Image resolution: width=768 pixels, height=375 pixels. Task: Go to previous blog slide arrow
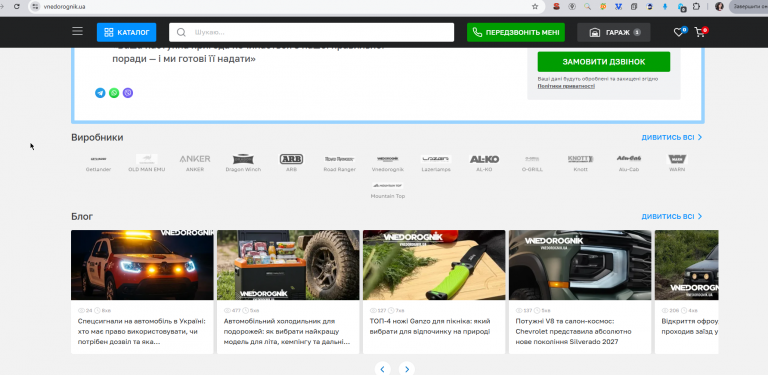[383, 369]
